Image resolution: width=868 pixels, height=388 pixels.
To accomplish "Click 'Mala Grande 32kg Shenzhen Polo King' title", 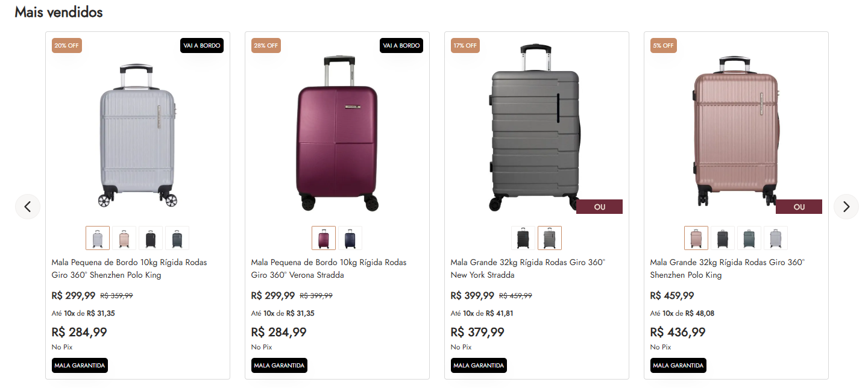I will tap(727, 269).
